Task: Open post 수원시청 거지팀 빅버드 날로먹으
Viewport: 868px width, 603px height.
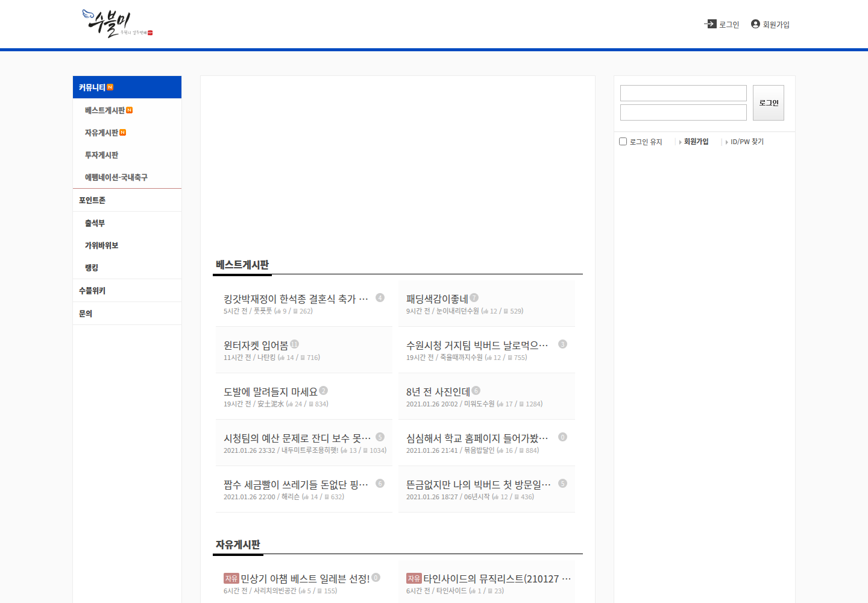Action: click(x=477, y=346)
